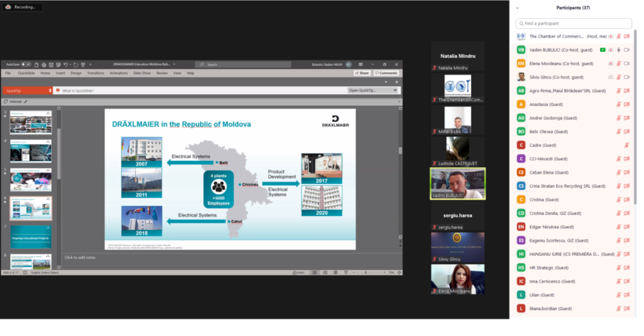The image size is (644, 336).
Task: Click Anastasia (Guest) video-off icon
Action: point(627,104)
